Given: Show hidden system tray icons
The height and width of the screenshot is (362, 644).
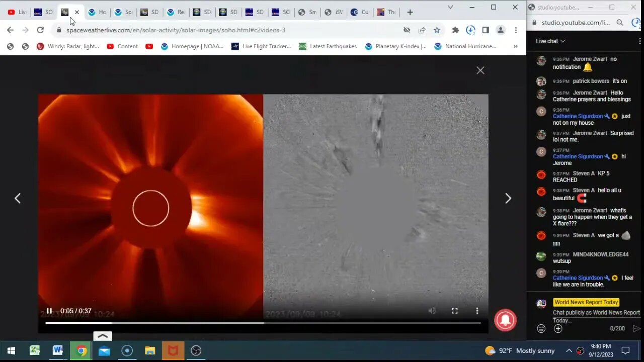Looking at the screenshot, I should (569, 350).
